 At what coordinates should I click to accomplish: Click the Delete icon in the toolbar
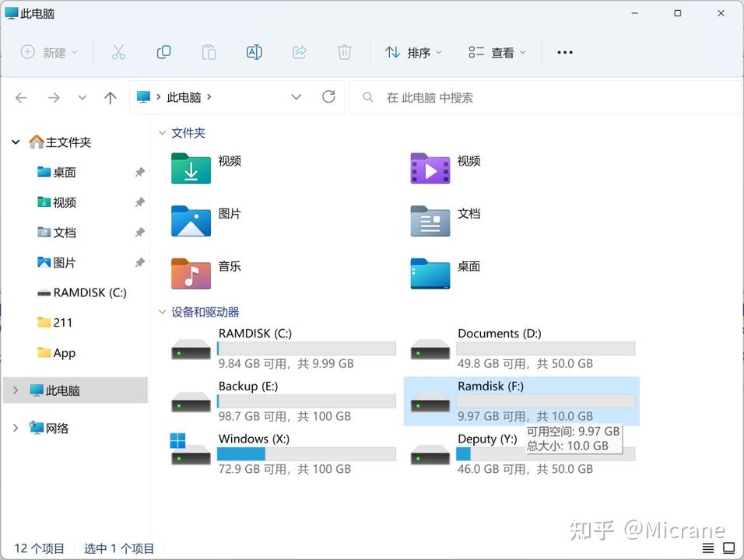tap(344, 52)
